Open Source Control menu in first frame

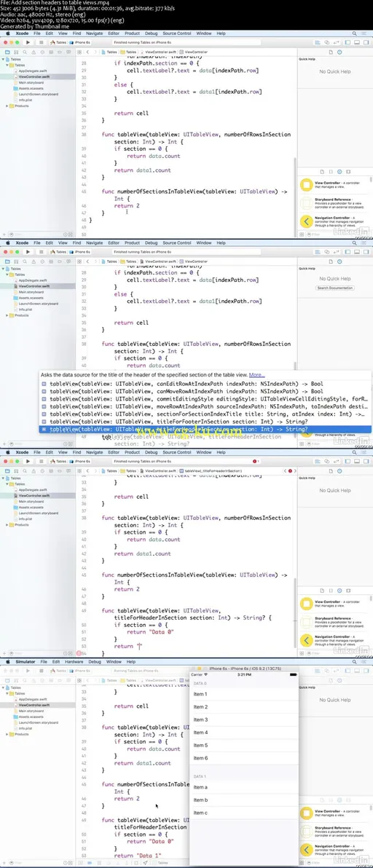(x=176, y=33)
